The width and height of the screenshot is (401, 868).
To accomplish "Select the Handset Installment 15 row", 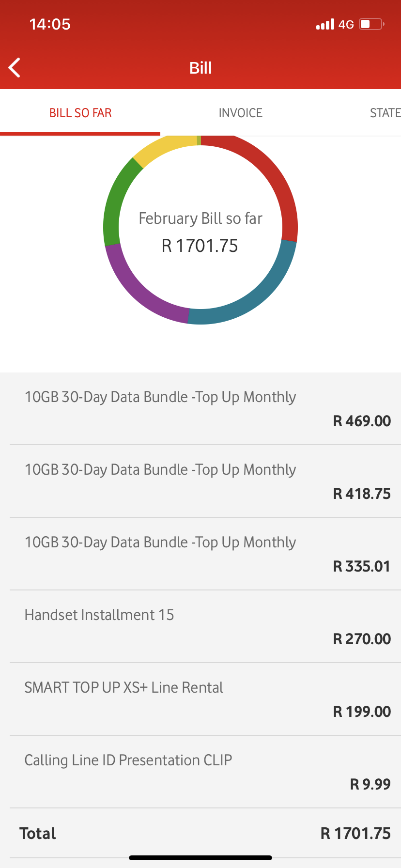I will [x=200, y=626].
